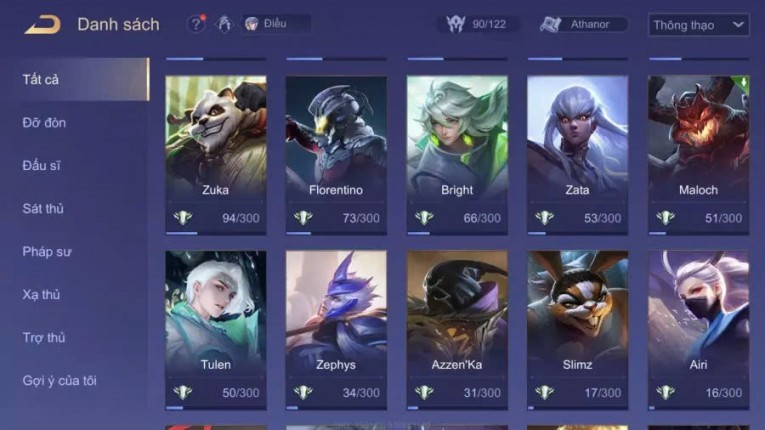Expand the Athanor selector
The image size is (765, 430).
(584, 24)
